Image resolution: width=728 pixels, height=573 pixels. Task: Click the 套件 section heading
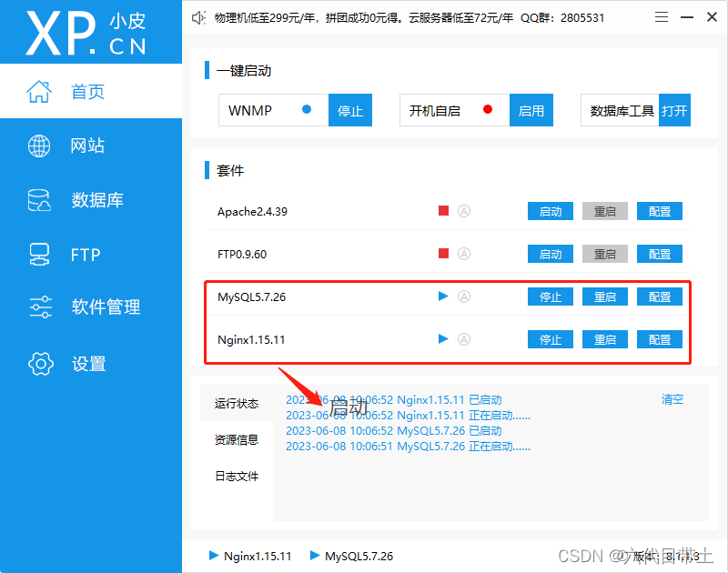point(230,171)
